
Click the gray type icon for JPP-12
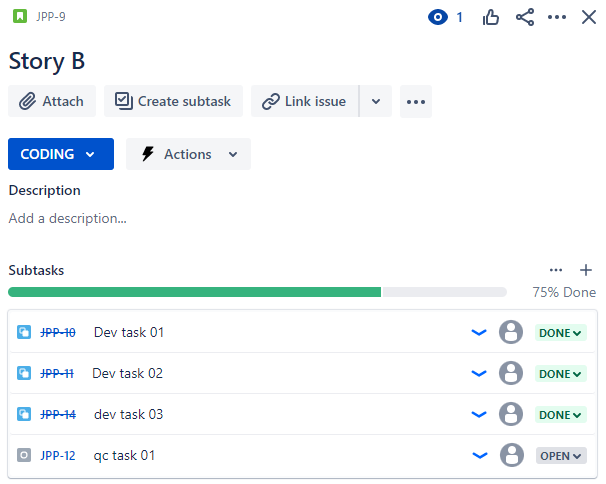[24, 455]
